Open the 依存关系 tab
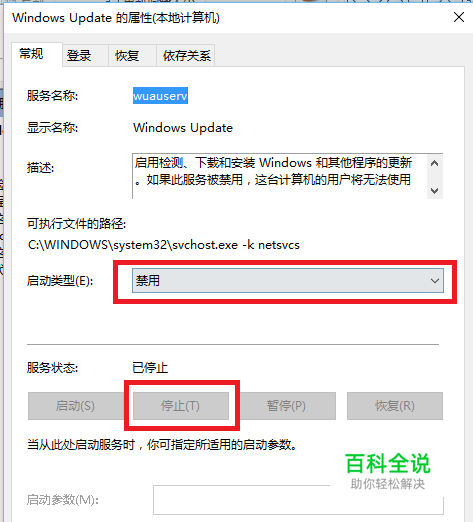This screenshot has width=473, height=522. pyautogui.click(x=186, y=55)
